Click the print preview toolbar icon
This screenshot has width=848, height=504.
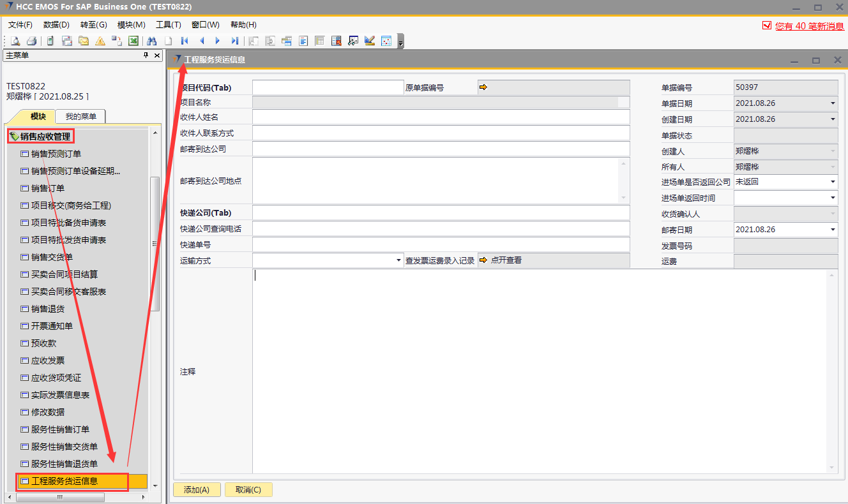click(x=15, y=41)
